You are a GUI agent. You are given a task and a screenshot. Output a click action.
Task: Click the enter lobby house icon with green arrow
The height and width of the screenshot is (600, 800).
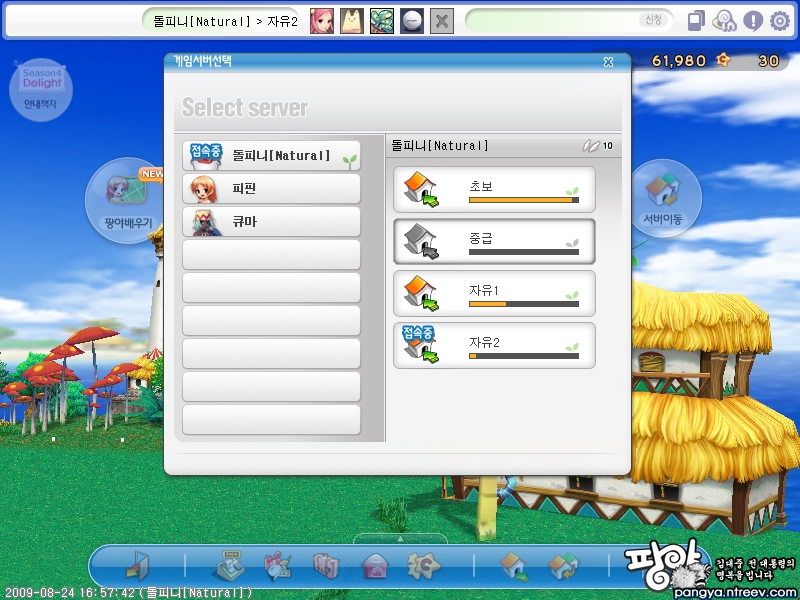[514, 566]
